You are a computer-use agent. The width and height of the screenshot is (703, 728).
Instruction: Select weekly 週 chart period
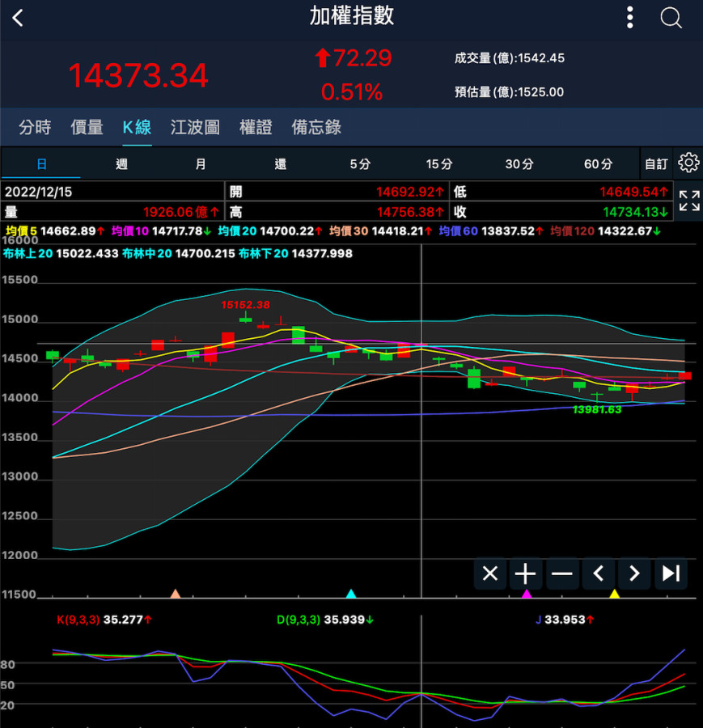(x=121, y=164)
